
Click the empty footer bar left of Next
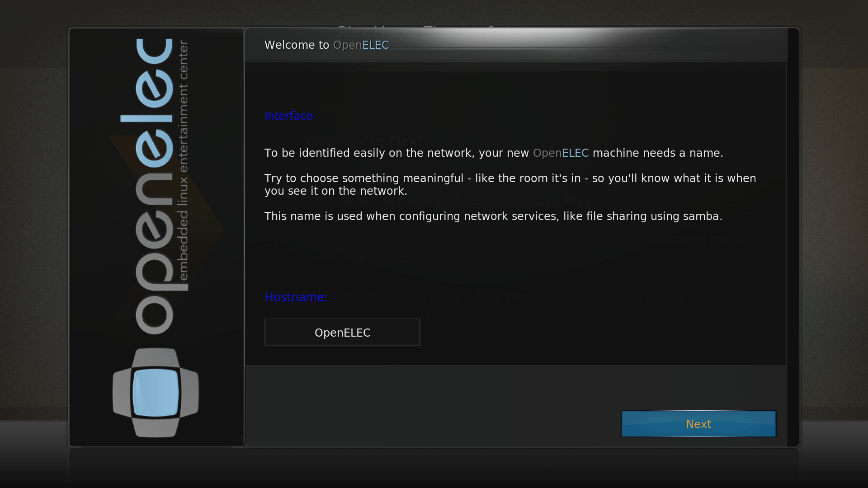click(x=433, y=405)
